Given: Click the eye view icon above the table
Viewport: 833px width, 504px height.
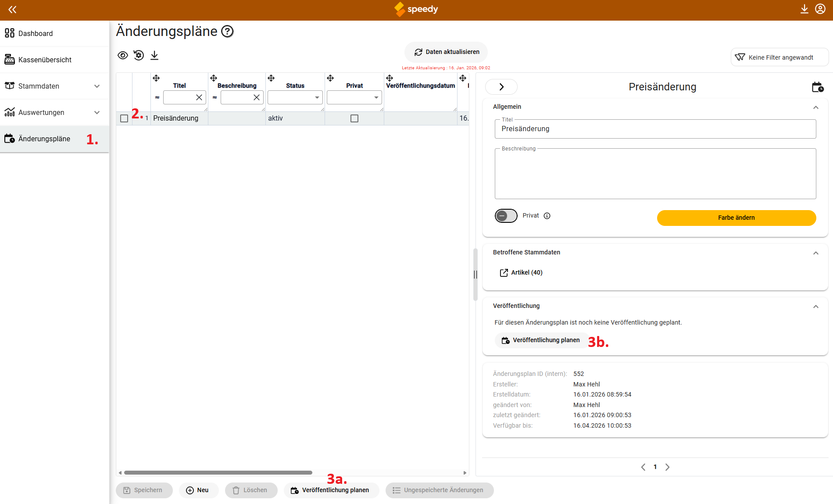Looking at the screenshot, I should coord(123,55).
